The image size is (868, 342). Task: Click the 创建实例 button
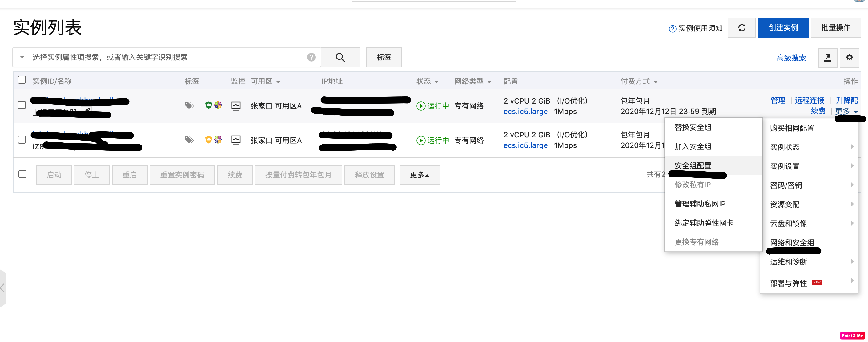[x=783, y=28]
